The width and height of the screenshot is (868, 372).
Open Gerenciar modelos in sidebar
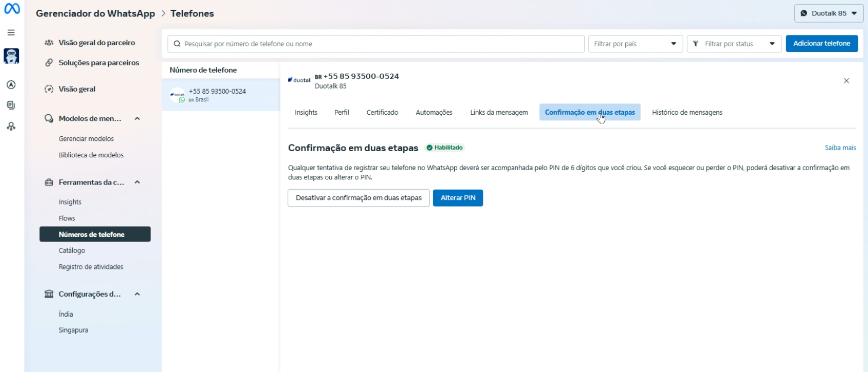pyautogui.click(x=86, y=139)
